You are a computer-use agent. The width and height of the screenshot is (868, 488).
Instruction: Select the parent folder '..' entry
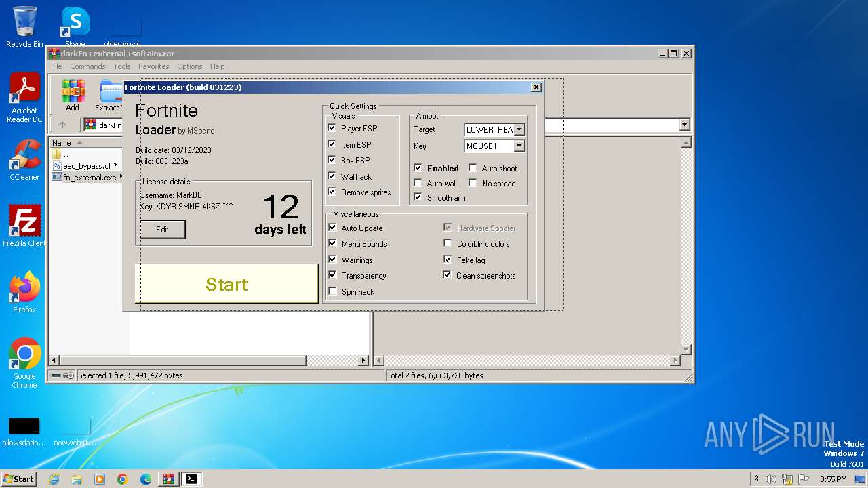tap(61, 155)
